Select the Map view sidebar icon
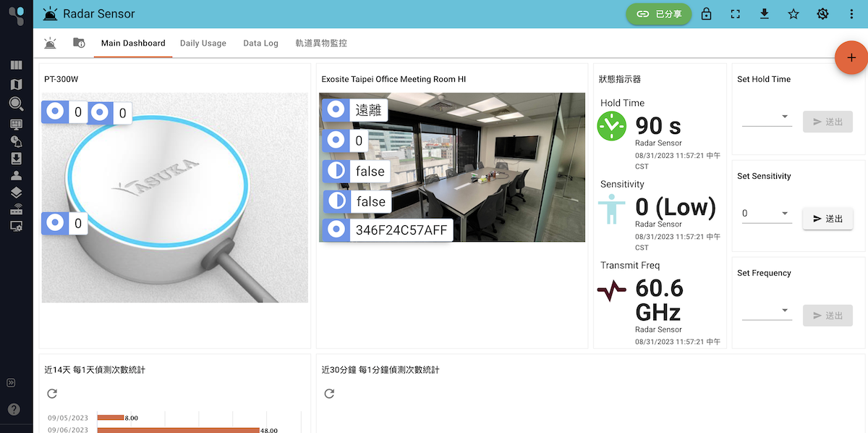The image size is (868, 433). pos(16,83)
